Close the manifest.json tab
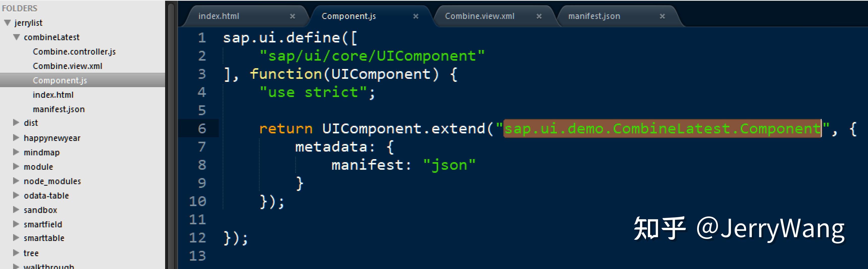 click(663, 16)
